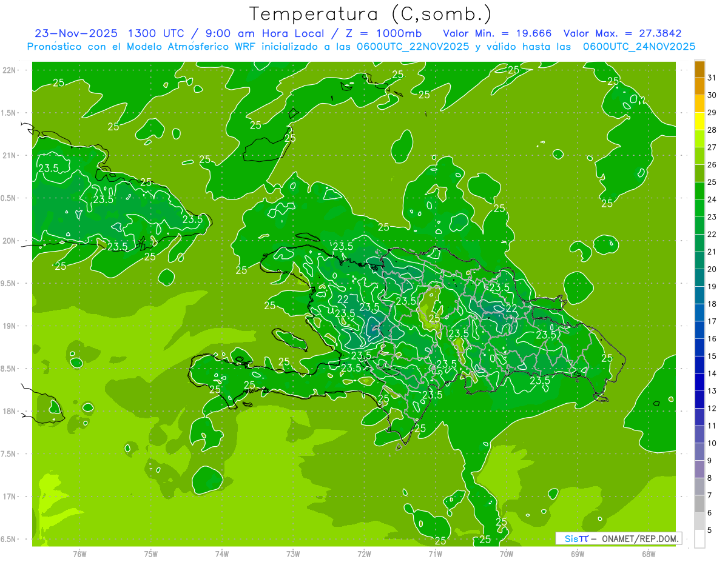Click the "Temperatura (C,somb.)" chart title
This screenshot has height=562, width=728.
pos(371,13)
